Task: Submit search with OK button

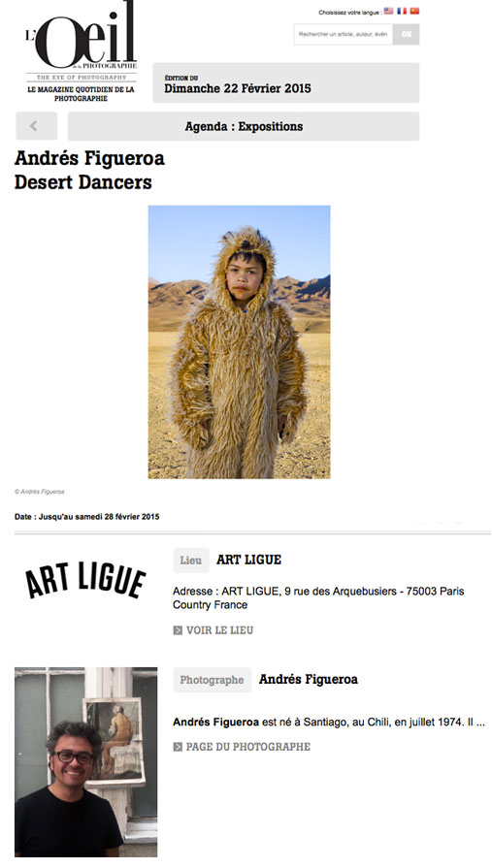Action: tap(407, 34)
